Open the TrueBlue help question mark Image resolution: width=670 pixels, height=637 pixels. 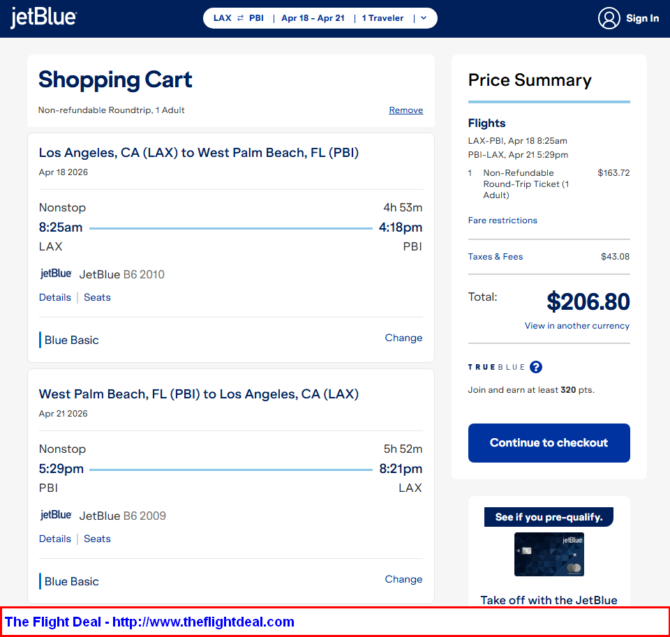536,367
